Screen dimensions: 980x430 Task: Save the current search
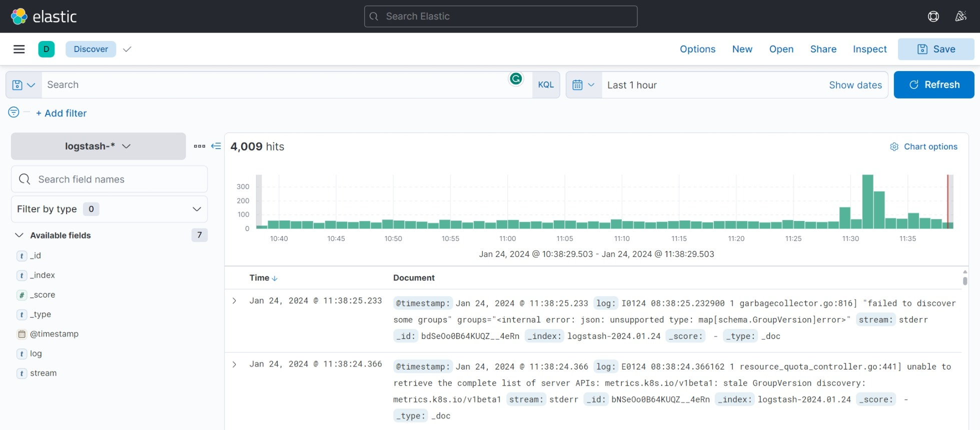point(935,49)
